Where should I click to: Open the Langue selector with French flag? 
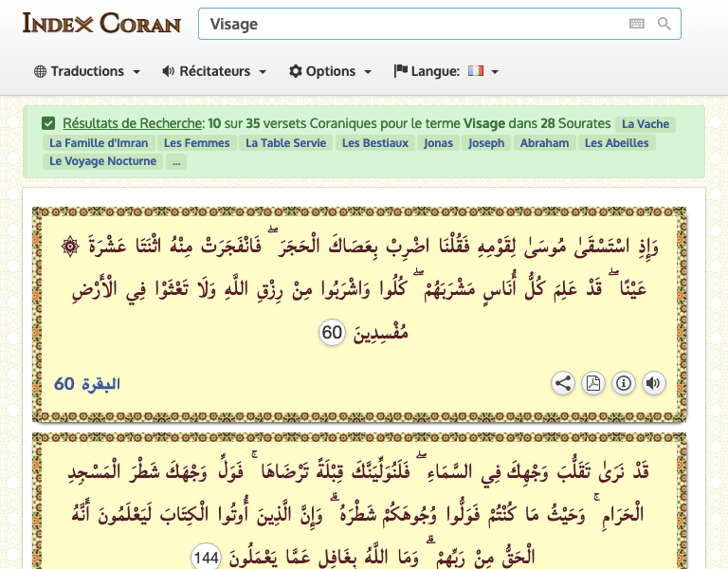[x=446, y=71]
